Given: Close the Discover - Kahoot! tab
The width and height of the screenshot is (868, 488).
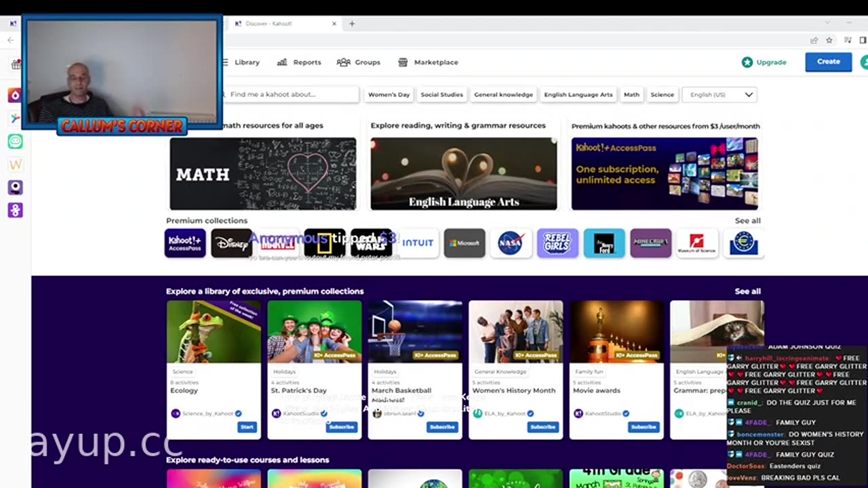Looking at the screenshot, I should tap(334, 24).
